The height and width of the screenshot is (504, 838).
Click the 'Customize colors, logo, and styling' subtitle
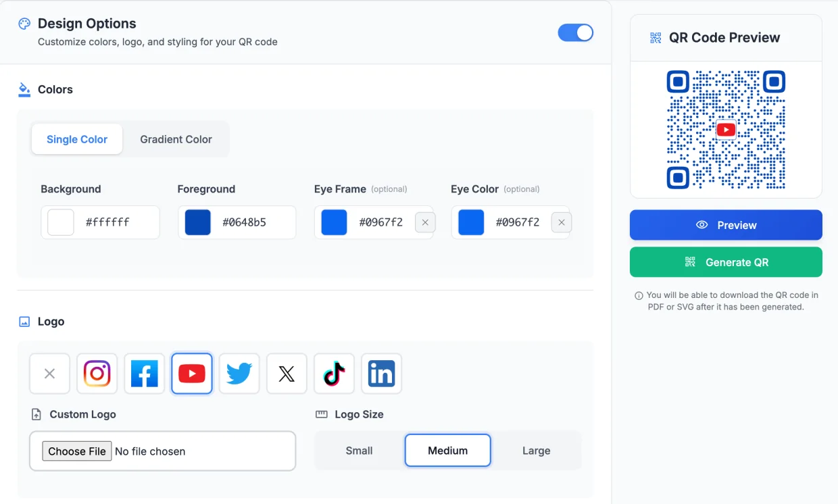pyautogui.click(x=157, y=42)
